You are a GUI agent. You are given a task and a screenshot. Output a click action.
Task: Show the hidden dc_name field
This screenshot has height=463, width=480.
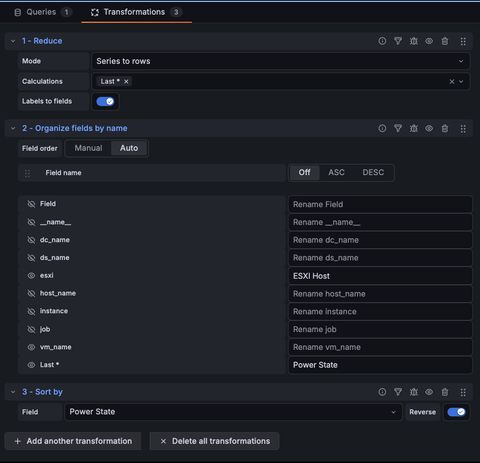(31, 240)
